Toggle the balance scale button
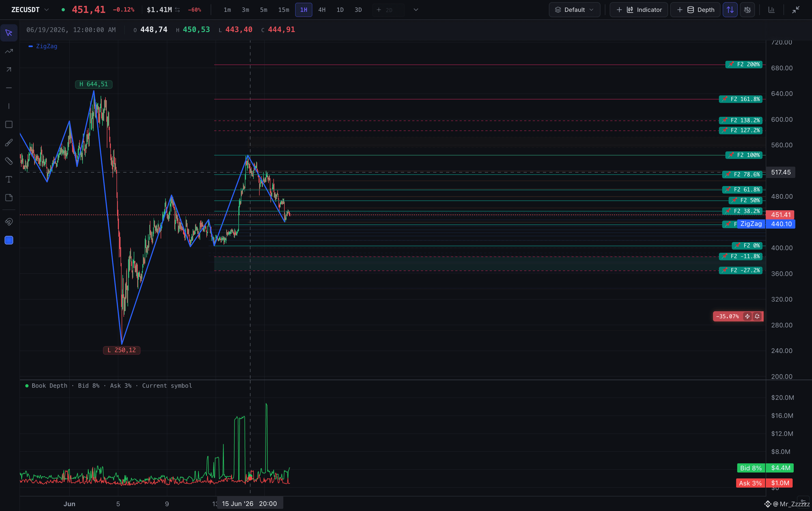Screen dimensions: 812x511 (x=747, y=10)
